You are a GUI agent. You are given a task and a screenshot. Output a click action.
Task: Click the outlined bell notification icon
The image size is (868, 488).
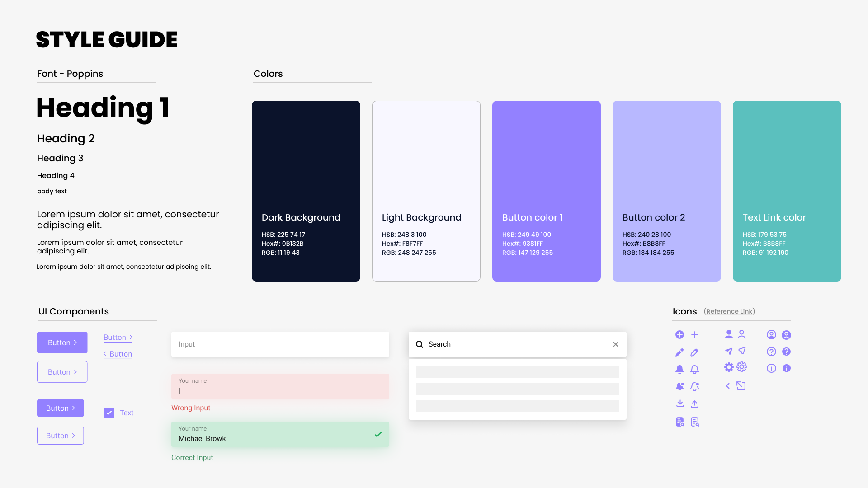(695, 370)
